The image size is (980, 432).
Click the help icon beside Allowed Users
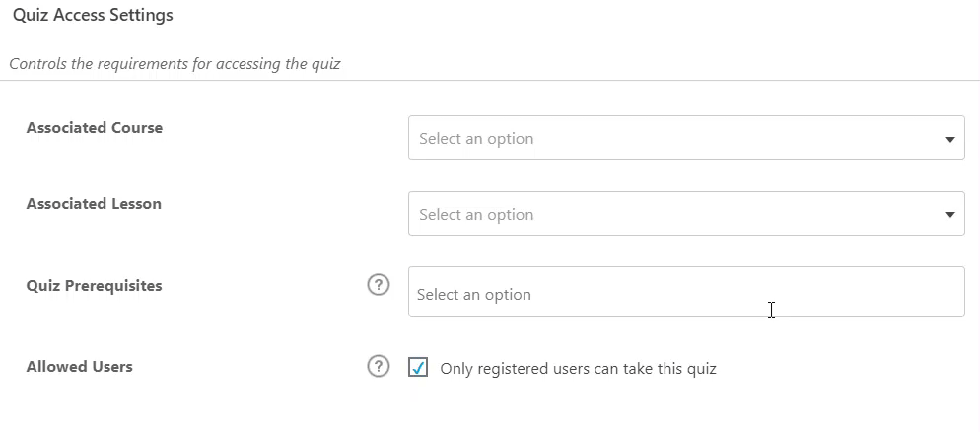point(379,366)
